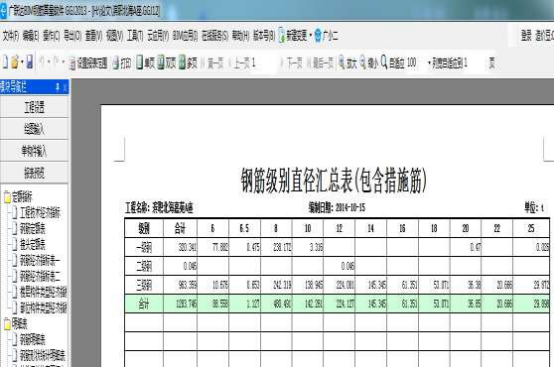Open the 单构件输入 module
Image resolution: width=554 pixels, height=368 pixels.
(x=34, y=151)
